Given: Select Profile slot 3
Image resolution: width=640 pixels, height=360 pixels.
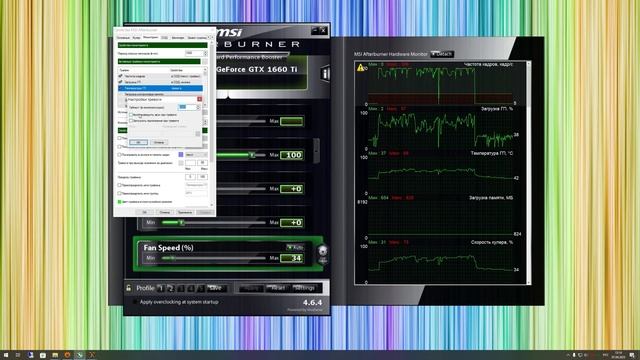Looking at the screenshot, I should 181,288.
